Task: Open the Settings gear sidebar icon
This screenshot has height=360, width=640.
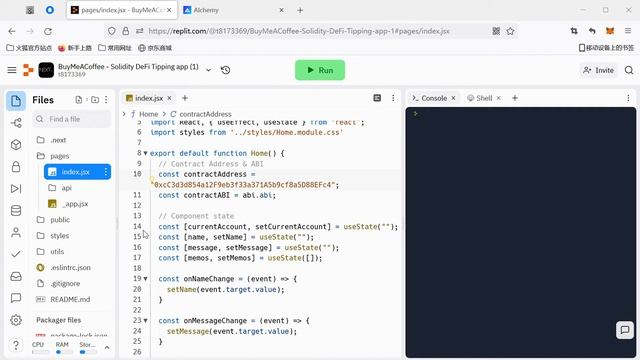Action: [x=16, y=320]
